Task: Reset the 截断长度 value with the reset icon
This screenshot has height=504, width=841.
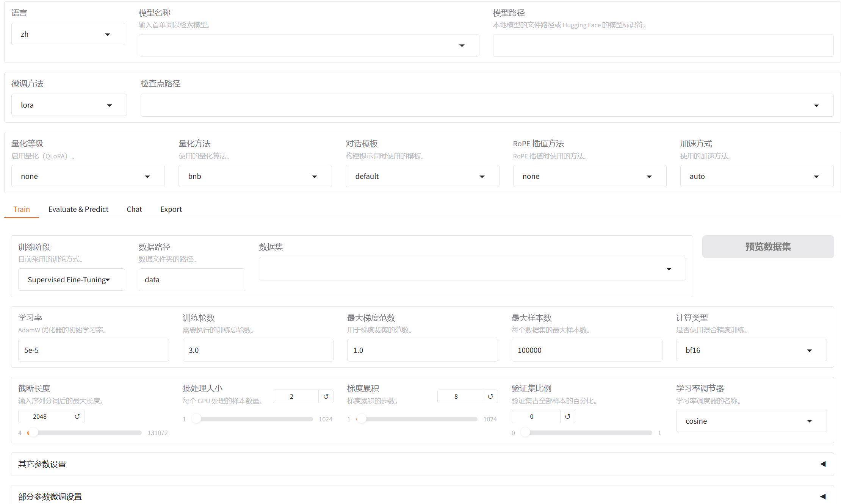Action: point(77,416)
